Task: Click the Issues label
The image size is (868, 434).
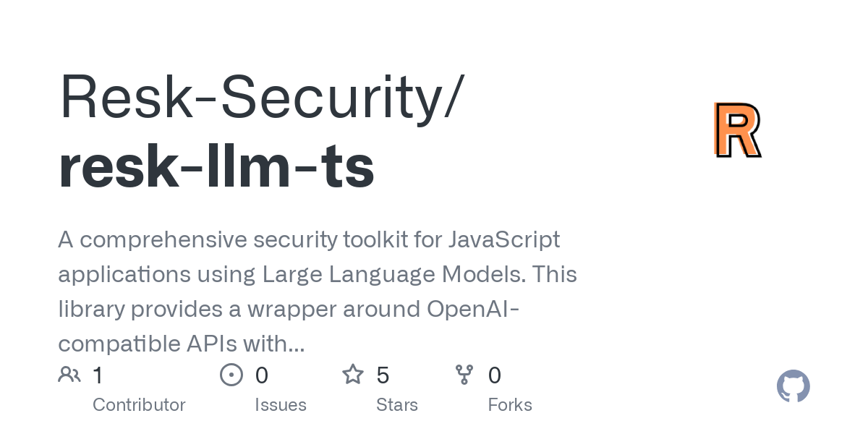Action: [x=281, y=404]
